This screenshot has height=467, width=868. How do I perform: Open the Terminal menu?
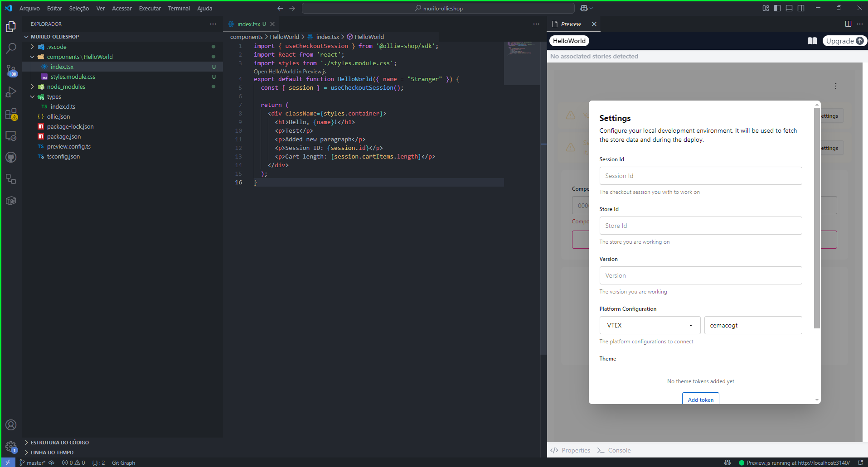179,8
